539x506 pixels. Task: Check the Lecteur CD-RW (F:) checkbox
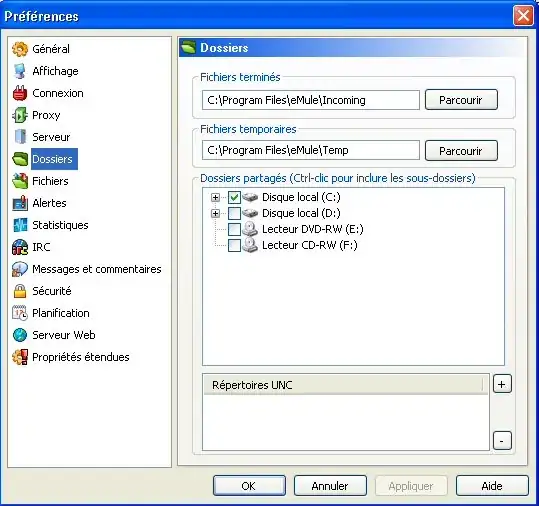234,245
